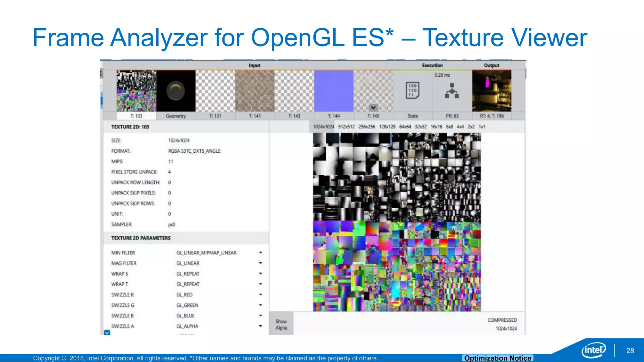Click the TEXTURE 2D: 103 header

point(130,127)
